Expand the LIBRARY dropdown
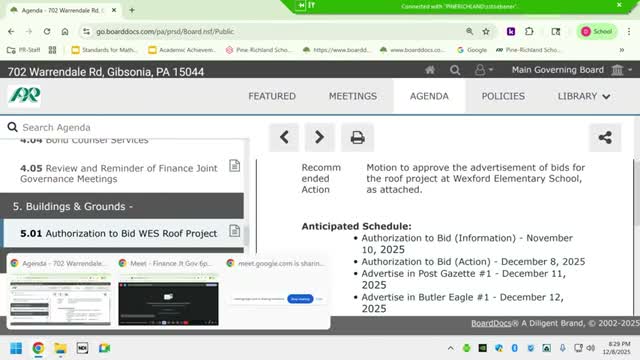The image size is (640, 360). [x=584, y=96]
